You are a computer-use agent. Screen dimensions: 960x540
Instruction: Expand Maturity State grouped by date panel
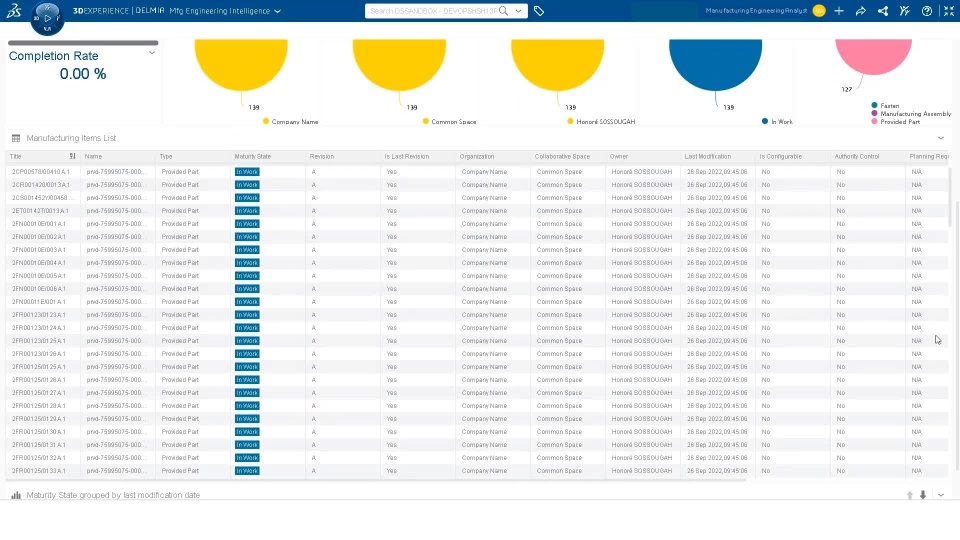pyautogui.click(x=941, y=495)
